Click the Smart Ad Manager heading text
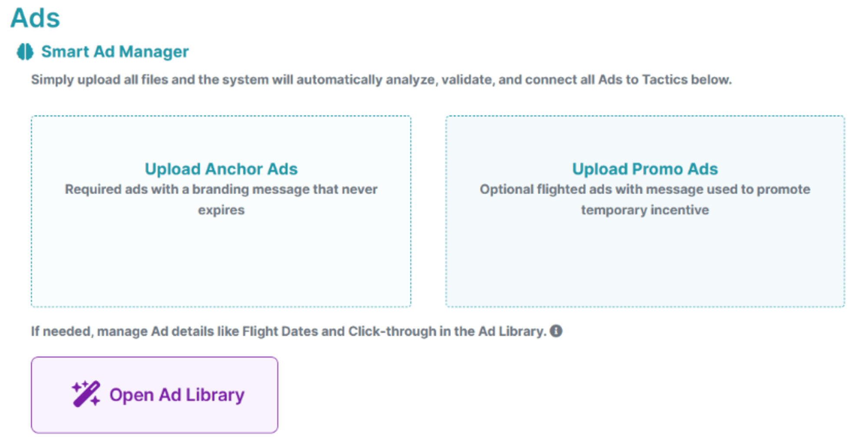Screen dimensions: 868x441 (x=115, y=52)
